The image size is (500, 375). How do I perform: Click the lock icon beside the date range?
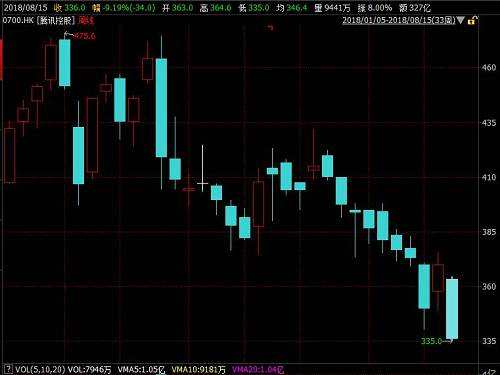click(473, 21)
